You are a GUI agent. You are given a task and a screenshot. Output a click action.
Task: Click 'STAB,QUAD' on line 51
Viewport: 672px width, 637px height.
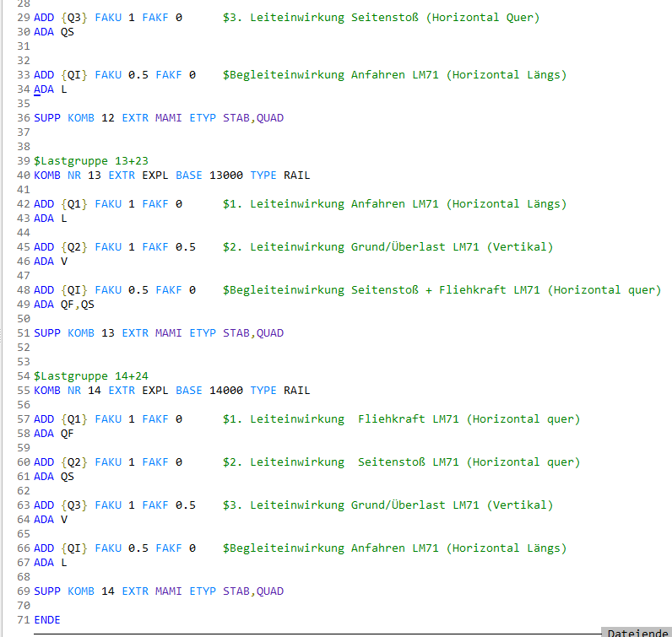[253, 333]
